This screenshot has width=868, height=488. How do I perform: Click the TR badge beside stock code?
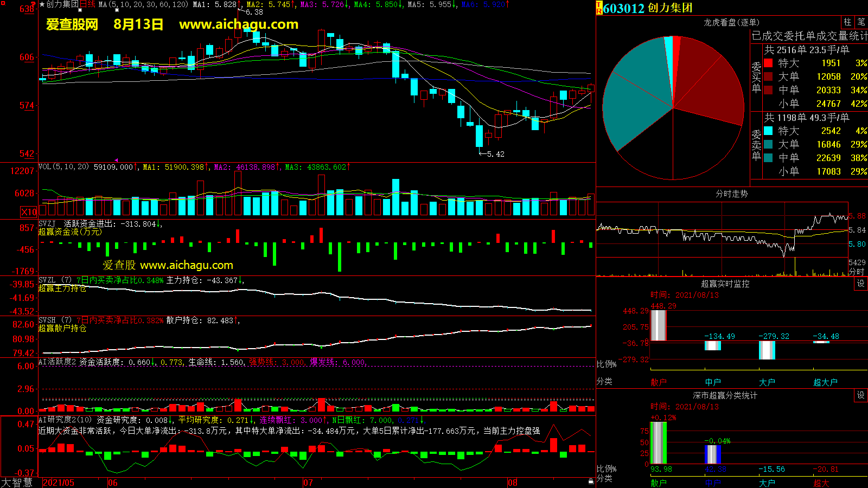point(599,8)
